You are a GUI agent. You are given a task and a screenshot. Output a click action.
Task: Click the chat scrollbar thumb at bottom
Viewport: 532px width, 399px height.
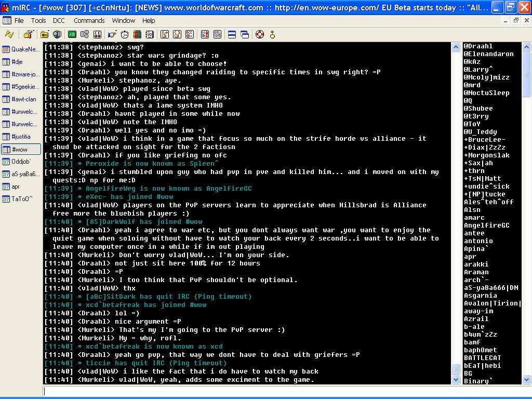[x=456, y=369]
